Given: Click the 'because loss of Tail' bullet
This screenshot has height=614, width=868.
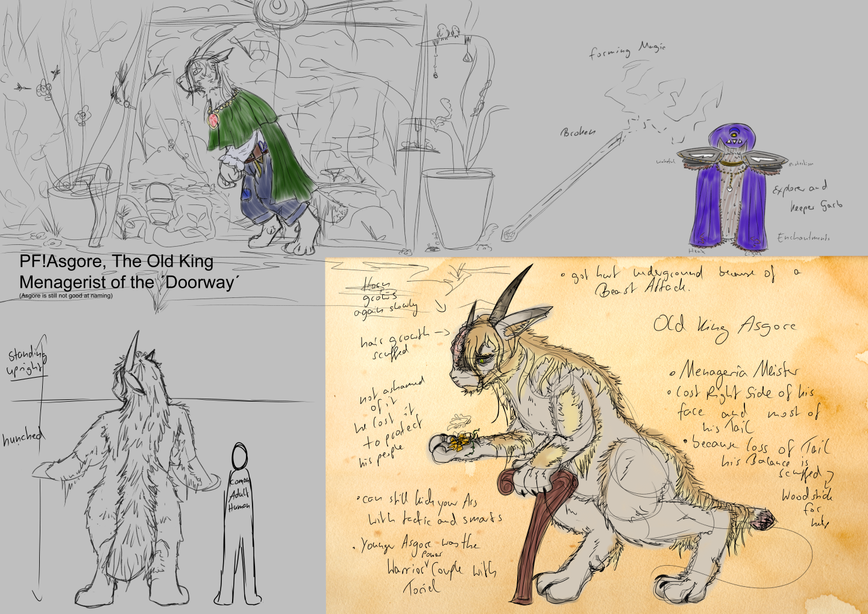Looking at the screenshot, I should (757, 446).
